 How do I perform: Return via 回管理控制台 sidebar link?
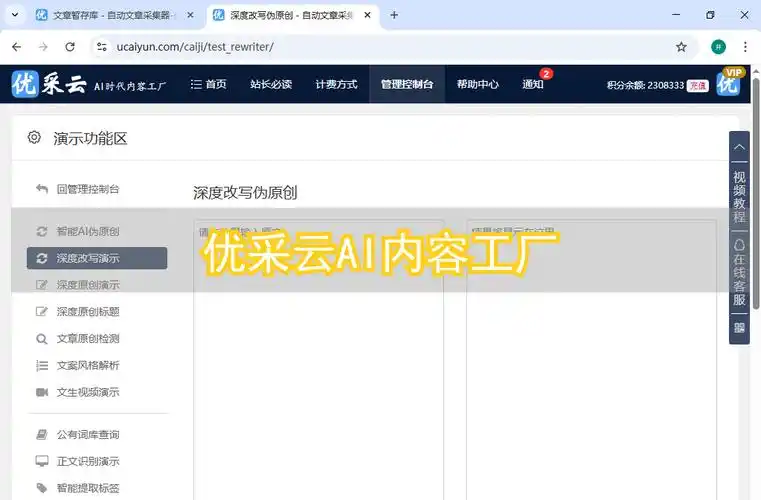coord(87,189)
